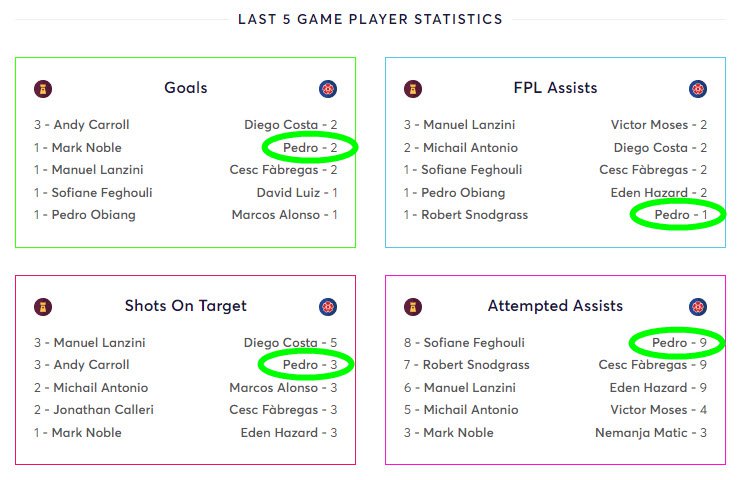Click Chelsea crest in Goals panel
The width and height of the screenshot is (741, 480).
328,89
